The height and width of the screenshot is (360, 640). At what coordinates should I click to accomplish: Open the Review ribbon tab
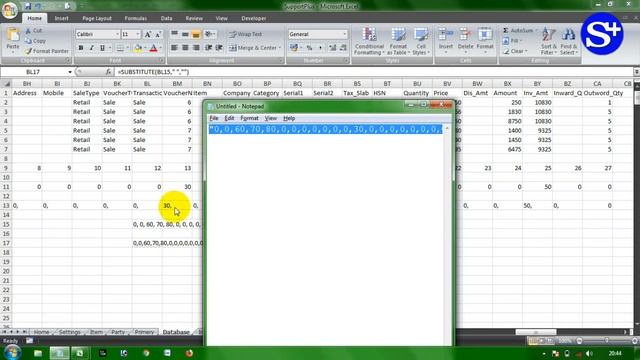[194, 18]
